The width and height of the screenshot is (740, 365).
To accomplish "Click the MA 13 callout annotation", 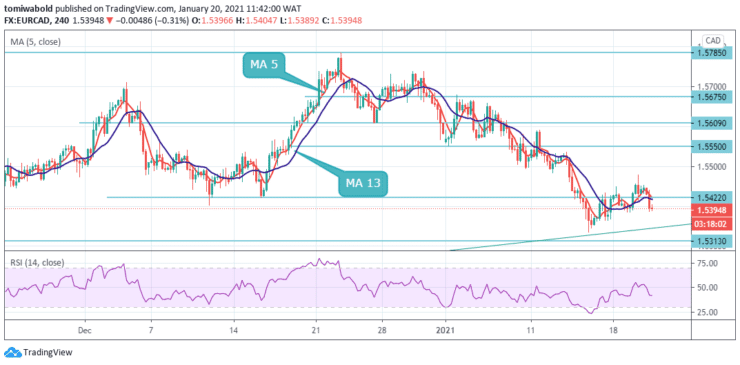I will (x=363, y=184).
